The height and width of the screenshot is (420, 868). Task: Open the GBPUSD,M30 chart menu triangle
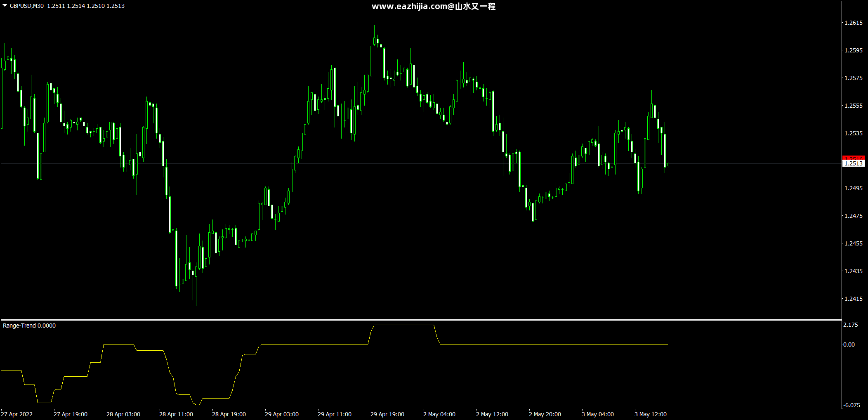pos(5,6)
